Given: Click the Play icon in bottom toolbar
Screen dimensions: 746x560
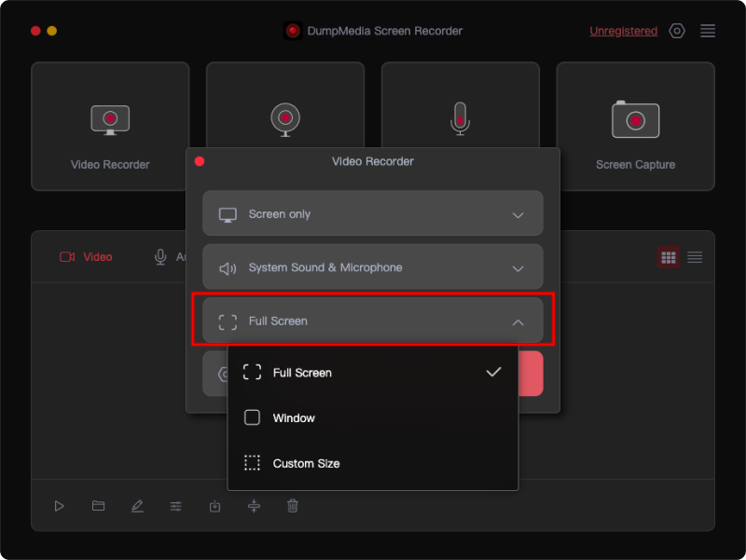Looking at the screenshot, I should [59, 506].
